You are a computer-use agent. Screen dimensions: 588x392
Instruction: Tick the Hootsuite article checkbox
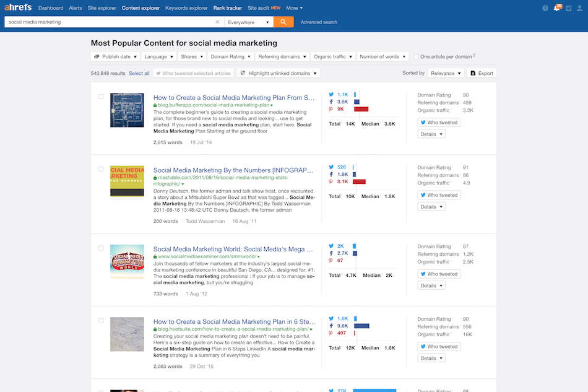pyautogui.click(x=101, y=321)
